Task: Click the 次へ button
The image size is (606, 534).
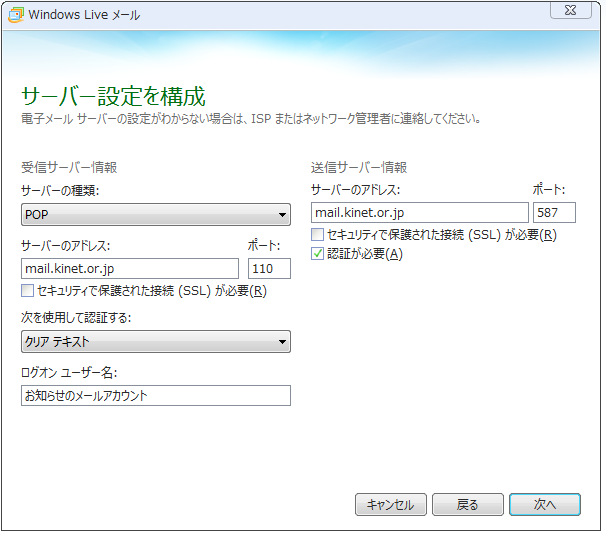Action: [547, 507]
